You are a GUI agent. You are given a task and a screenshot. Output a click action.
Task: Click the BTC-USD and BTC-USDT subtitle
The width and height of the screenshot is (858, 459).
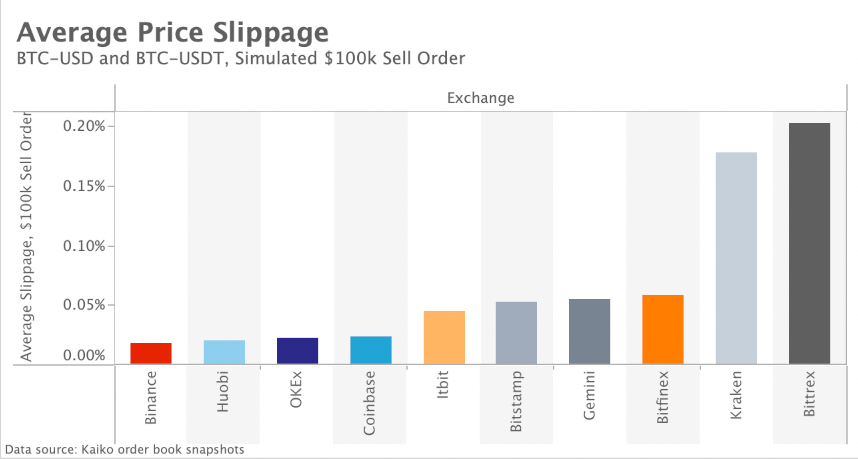pos(241,58)
